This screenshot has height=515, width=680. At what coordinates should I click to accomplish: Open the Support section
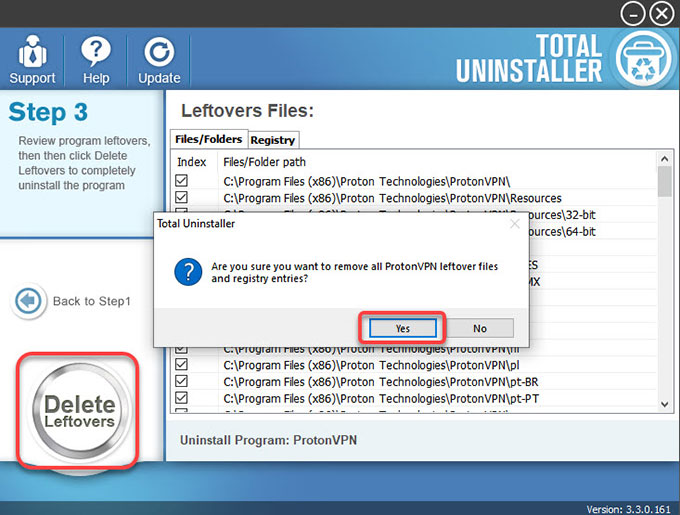(32, 60)
